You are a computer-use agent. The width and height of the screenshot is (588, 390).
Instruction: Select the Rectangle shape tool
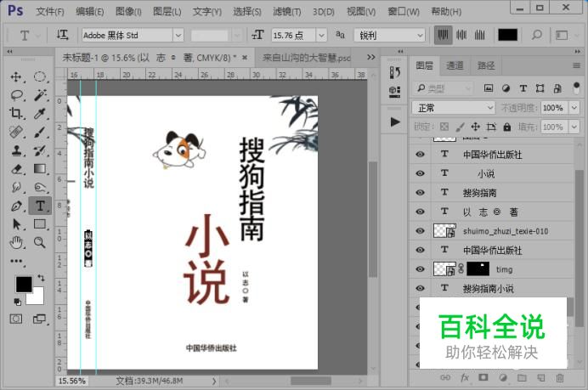(40, 224)
